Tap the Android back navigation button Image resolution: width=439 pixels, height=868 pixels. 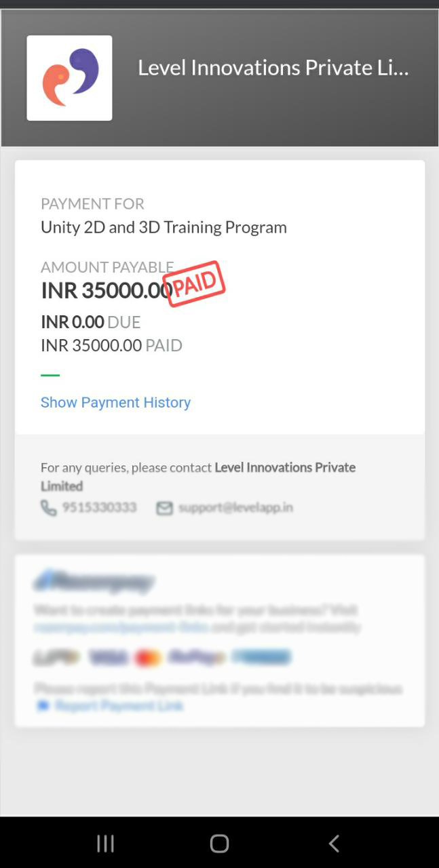pyautogui.click(x=334, y=843)
